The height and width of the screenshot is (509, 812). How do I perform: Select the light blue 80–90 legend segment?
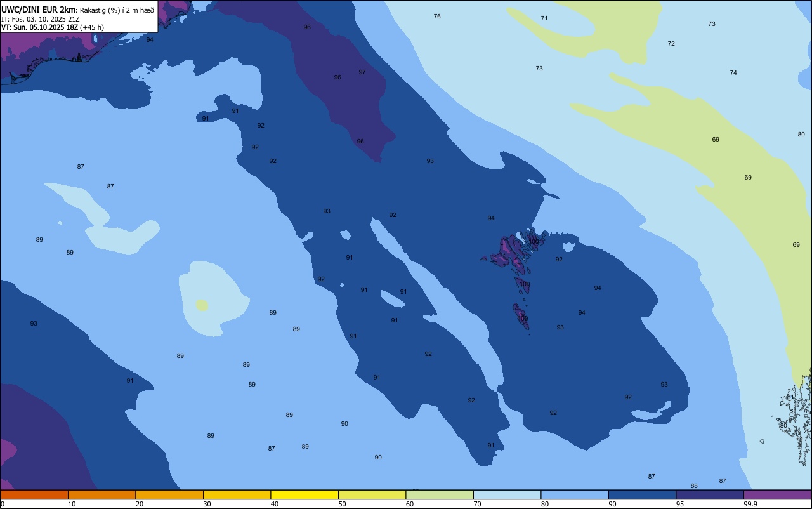[x=575, y=494]
